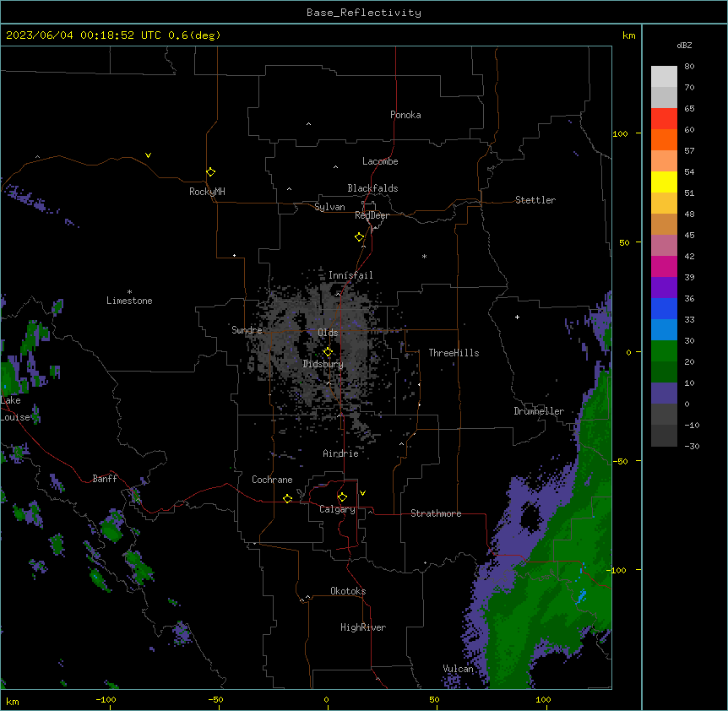Click the Cochrane city label
The height and width of the screenshot is (711, 728).
(x=272, y=480)
